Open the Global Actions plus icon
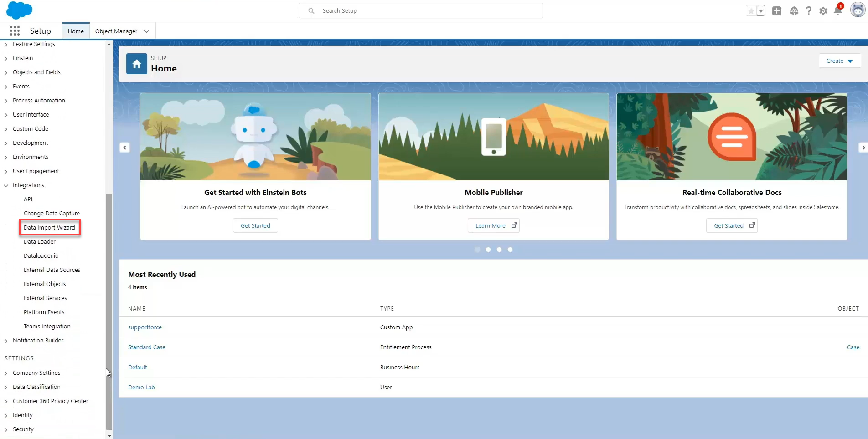Viewport: 868px width, 439px height. (777, 11)
